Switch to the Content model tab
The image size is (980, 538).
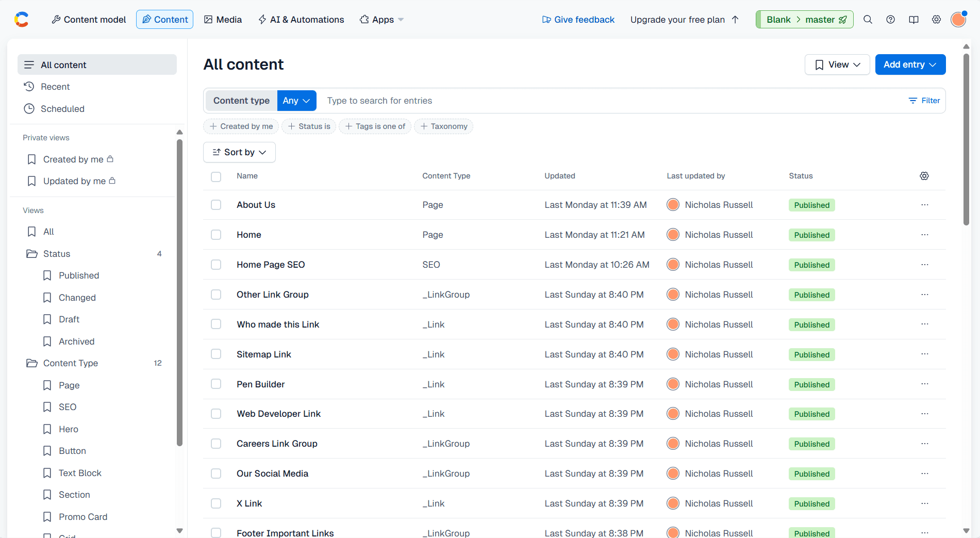(x=89, y=20)
